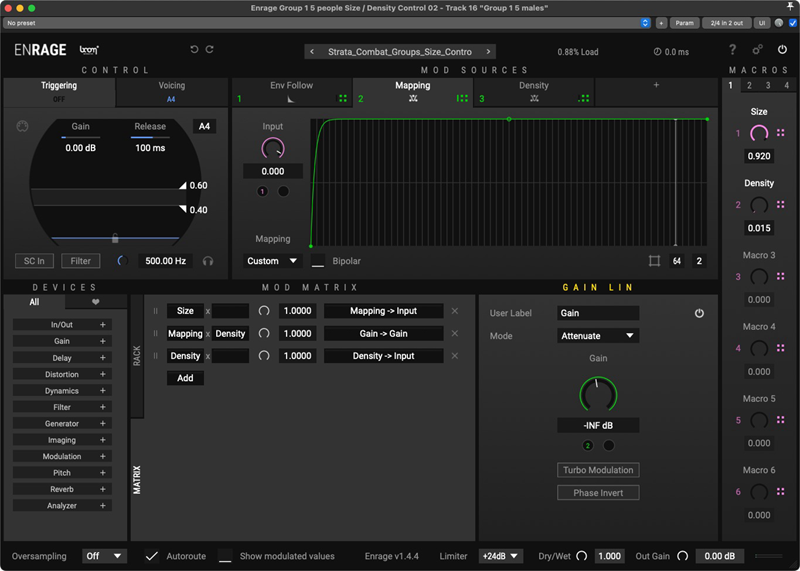The height and width of the screenshot is (571, 800).
Task: Click the power icon in Gain panel
Action: [x=699, y=313]
